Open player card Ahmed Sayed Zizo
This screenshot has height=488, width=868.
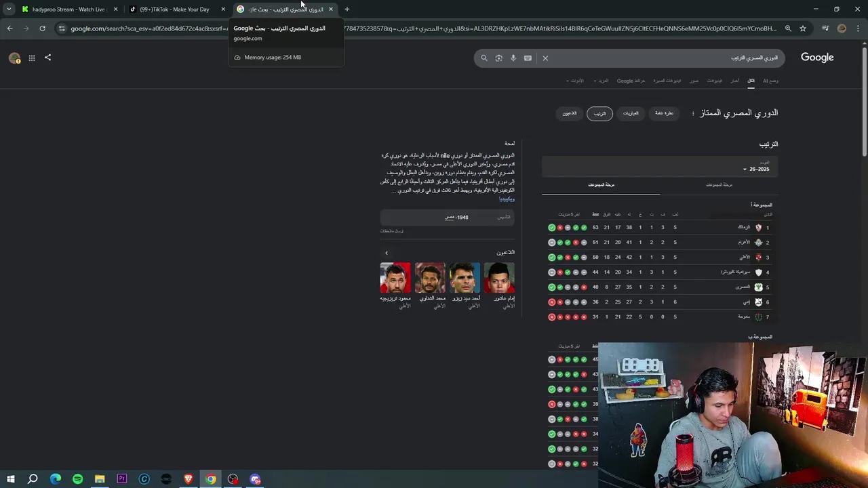465,285
